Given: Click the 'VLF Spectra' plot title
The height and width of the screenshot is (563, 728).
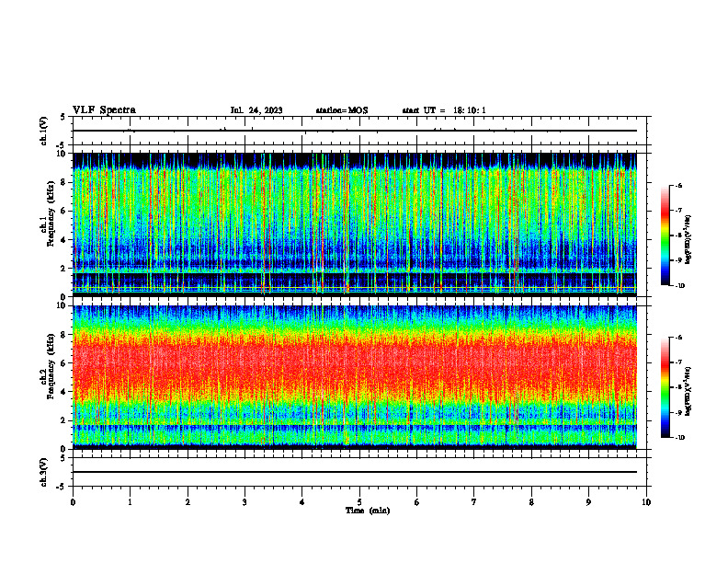Looking at the screenshot, I should pyautogui.click(x=104, y=110).
